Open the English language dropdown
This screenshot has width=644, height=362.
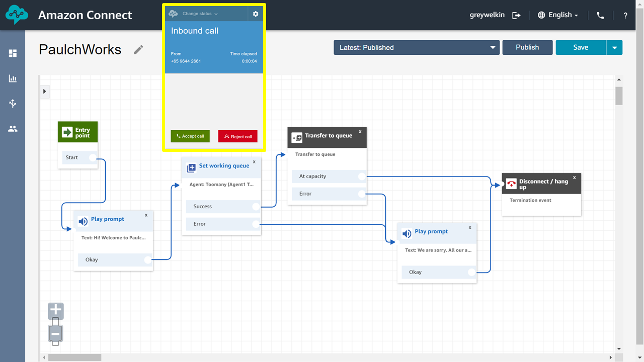558,15
